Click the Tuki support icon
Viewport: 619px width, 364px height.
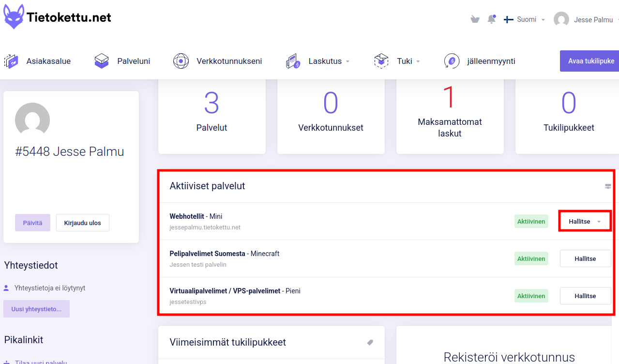click(381, 61)
